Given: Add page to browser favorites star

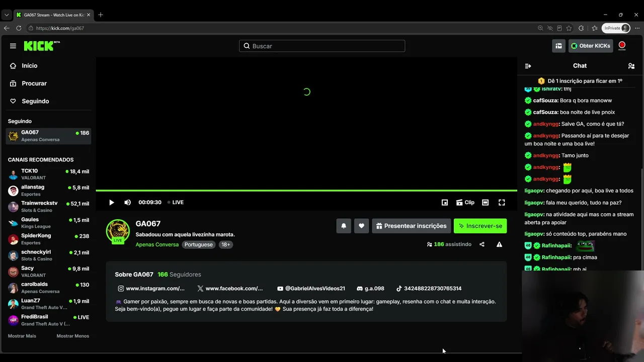Looking at the screenshot, I should point(569,28).
